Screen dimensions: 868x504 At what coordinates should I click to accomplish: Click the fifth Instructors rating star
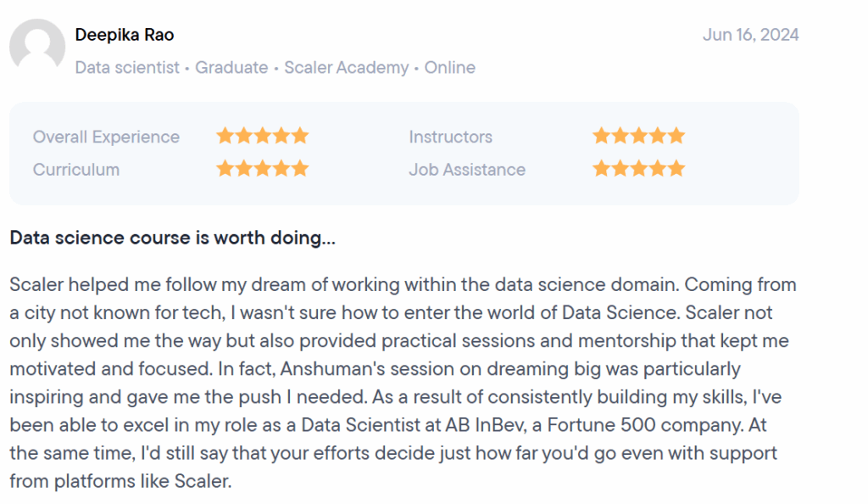coord(676,136)
